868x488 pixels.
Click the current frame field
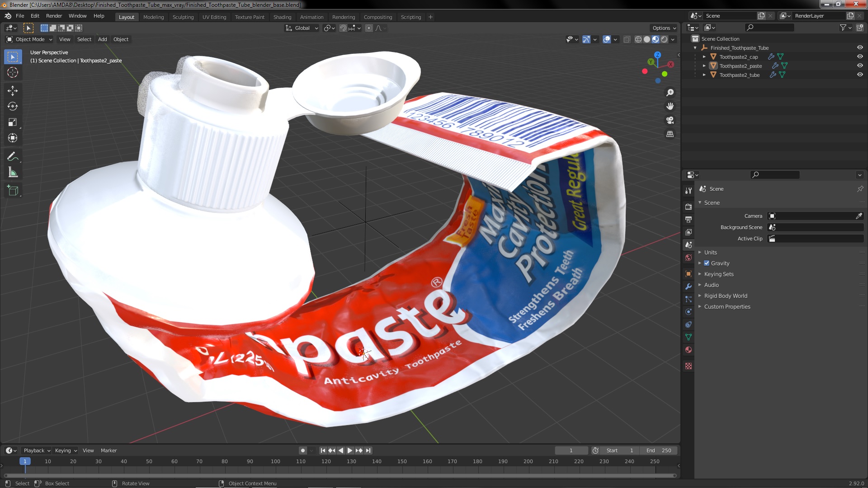click(571, 450)
